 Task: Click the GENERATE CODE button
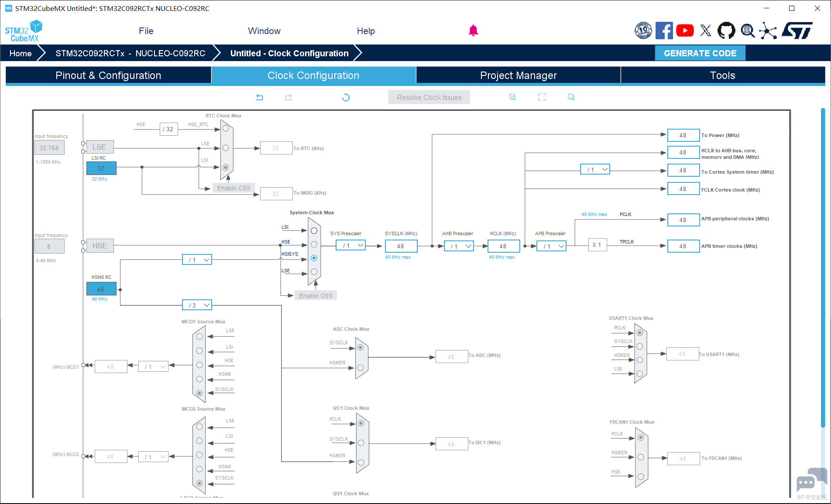click(x=700, y=53)
